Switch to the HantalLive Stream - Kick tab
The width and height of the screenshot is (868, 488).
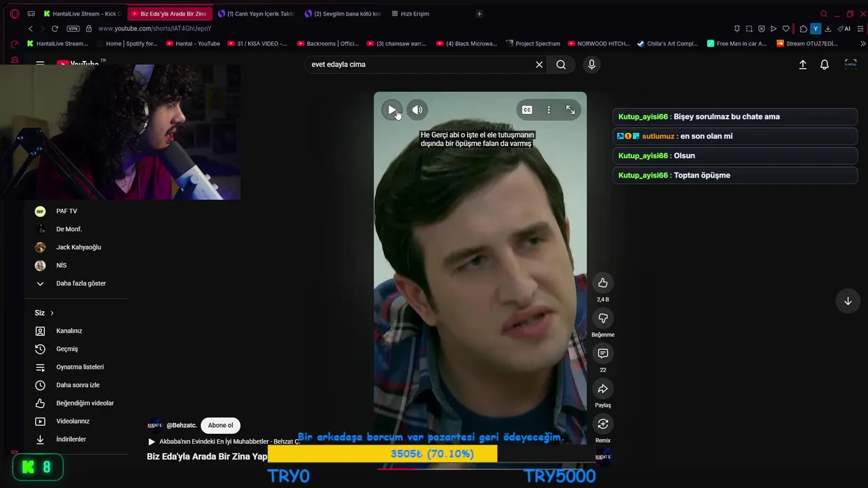(x=81, y=14)
